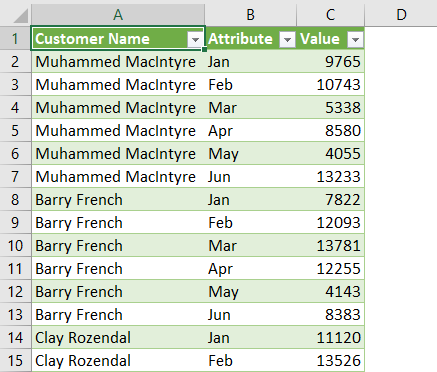This screenshot has height=372, width=437.
Task: Click cell with value 9765
Action: (x=330, y=62)
